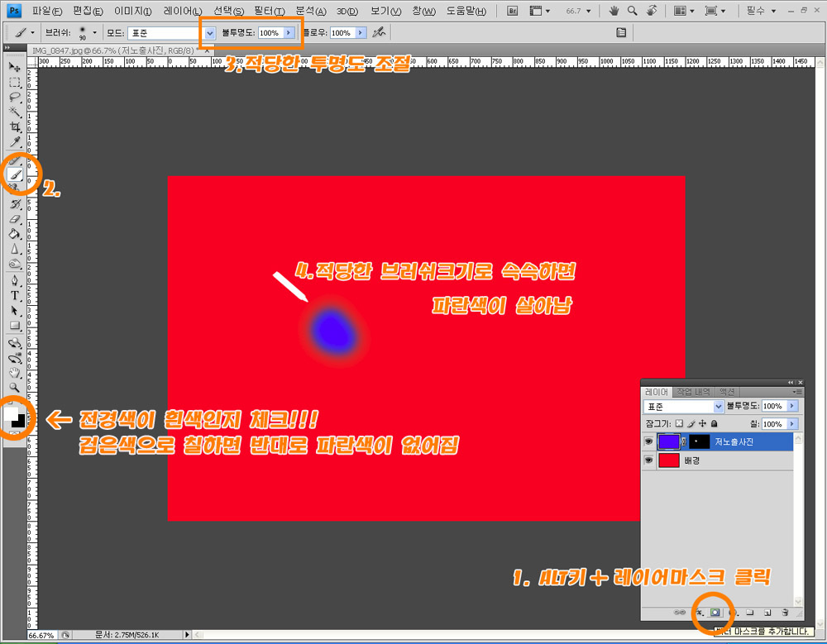Viewport: 827px width, 644px height.
Task: Select the Eyedropper tool
Action: click(x=15, y=141)
